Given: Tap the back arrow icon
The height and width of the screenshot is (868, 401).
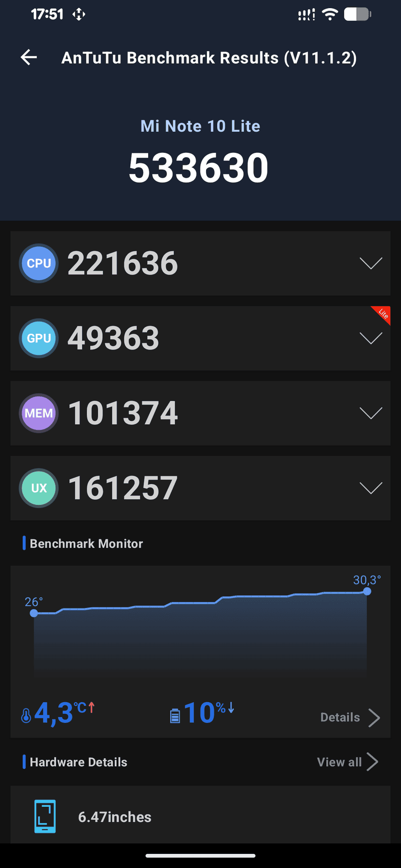Looking at the screenshot, I should [28, 57].
